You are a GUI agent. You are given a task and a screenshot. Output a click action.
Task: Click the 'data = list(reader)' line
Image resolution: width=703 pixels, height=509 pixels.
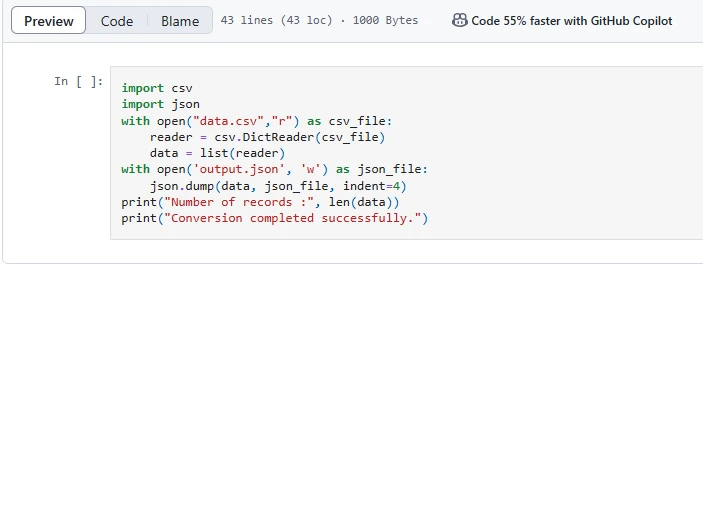(x=217, y=153)
